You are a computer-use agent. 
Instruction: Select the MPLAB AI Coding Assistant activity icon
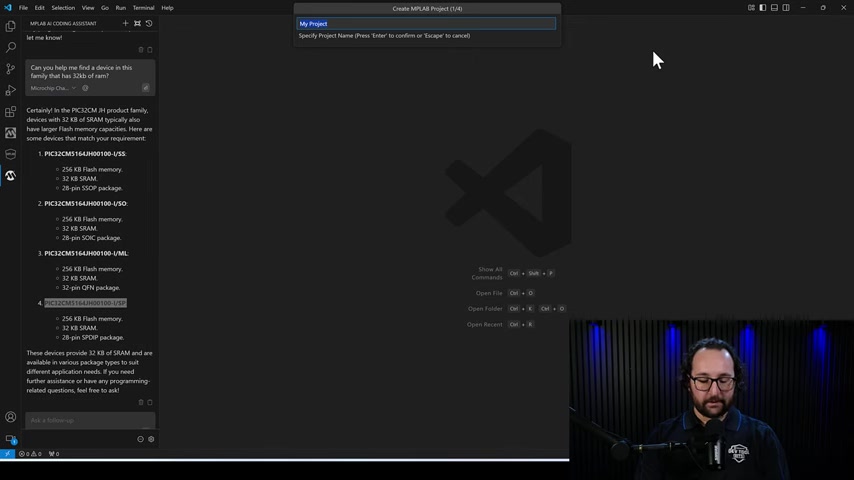pyautogui.click(x=10, y=175)
